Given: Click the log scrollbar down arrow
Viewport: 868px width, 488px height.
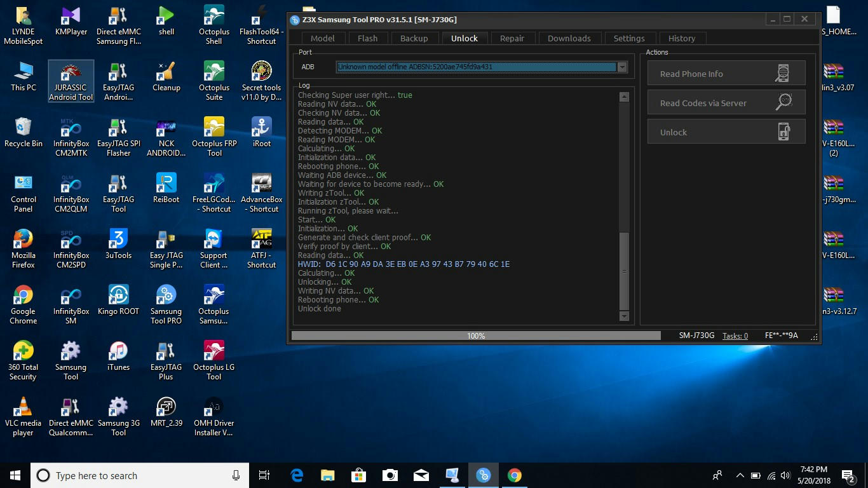Looking at the screenshot, I should coord(624,316).
